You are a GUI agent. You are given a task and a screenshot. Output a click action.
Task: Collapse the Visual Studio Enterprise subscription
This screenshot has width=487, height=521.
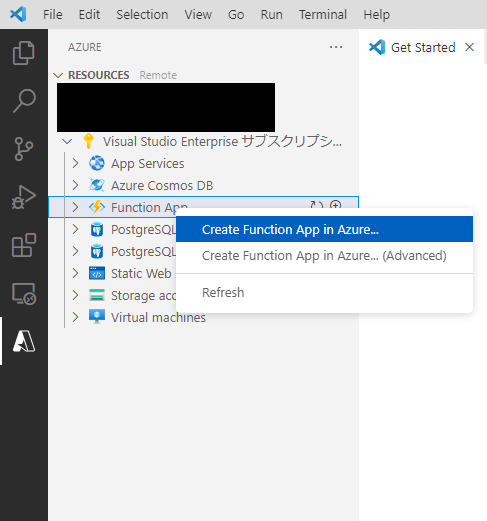(x=67, y=141)
